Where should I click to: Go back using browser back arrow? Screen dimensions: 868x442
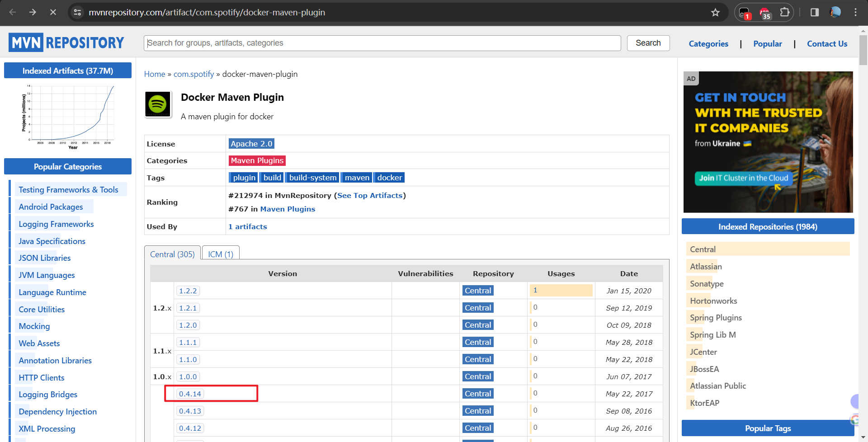pos(13,12)
